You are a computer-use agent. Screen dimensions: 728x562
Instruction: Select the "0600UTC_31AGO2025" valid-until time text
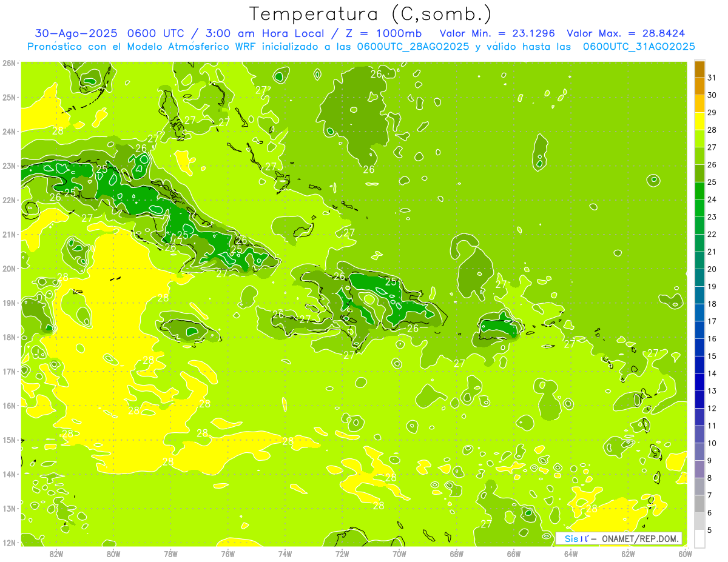639,47
